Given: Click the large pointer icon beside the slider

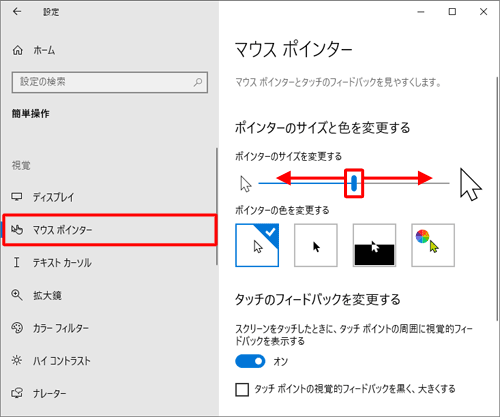Looking at the screenshot, I should point(470,184).
